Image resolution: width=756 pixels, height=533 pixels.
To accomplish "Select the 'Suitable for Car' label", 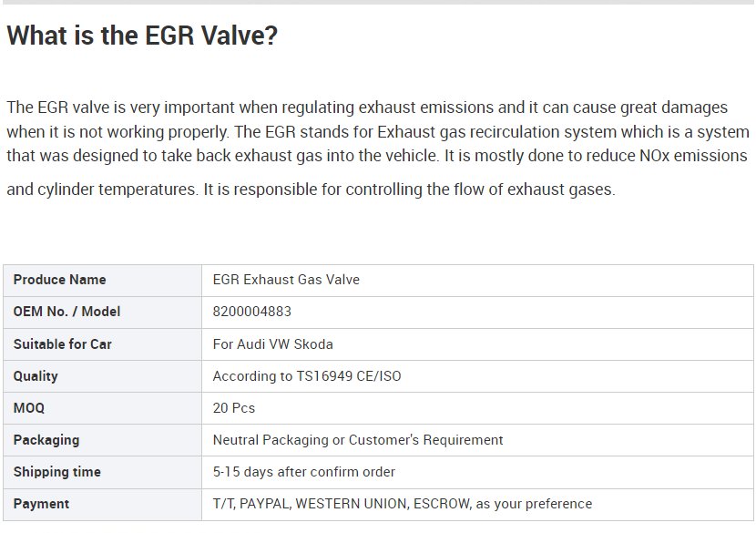I will [x=63, y=343].
